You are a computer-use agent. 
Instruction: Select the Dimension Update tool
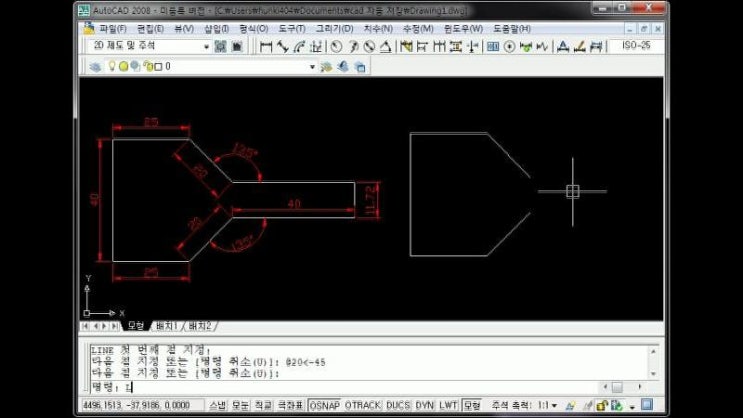point(596,46)
